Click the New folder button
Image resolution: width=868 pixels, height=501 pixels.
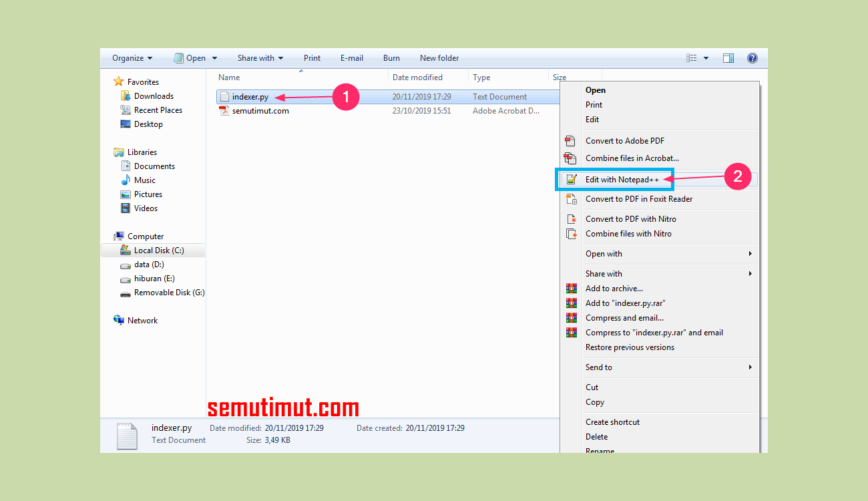click(439, 58)
